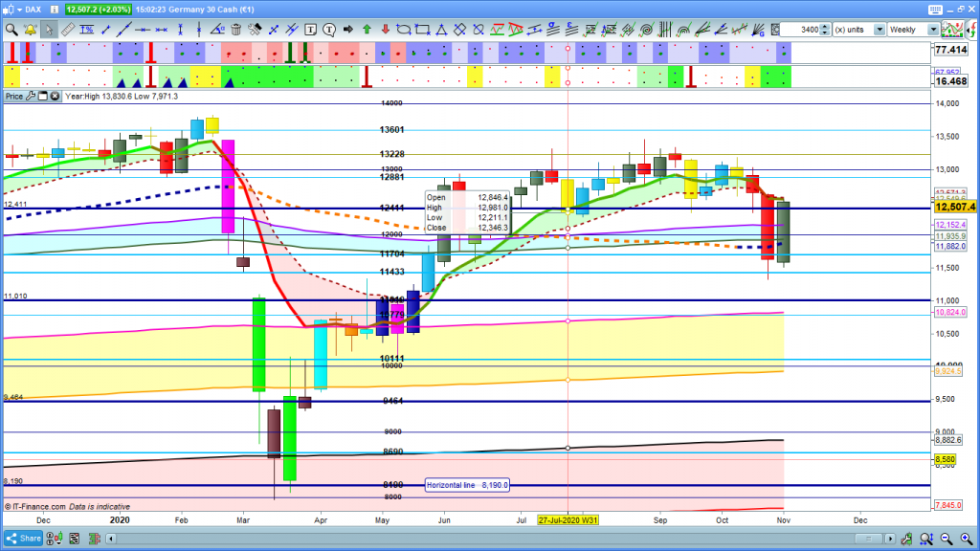980x551 pixels.
Task: Close the Price panel with the X
Action: coord(55,96)
